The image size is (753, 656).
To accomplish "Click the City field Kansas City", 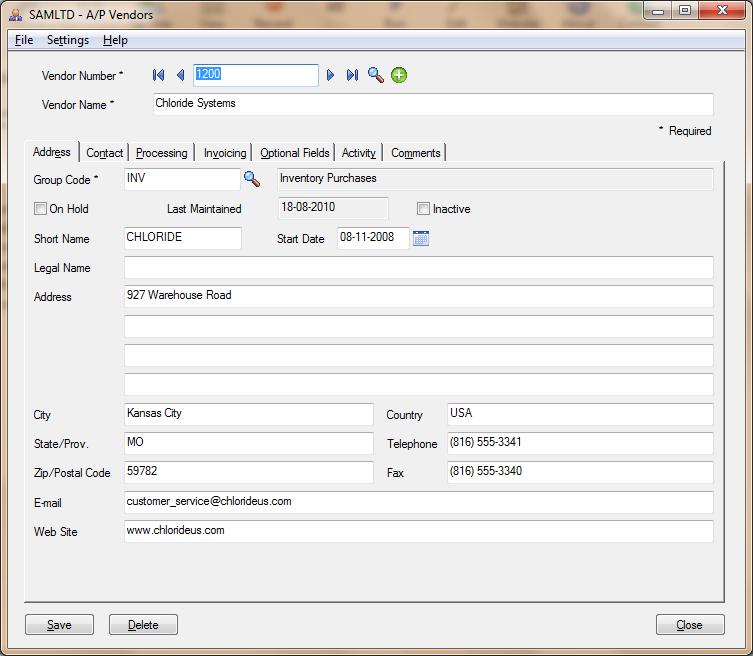I will click(x=249, y=414).
